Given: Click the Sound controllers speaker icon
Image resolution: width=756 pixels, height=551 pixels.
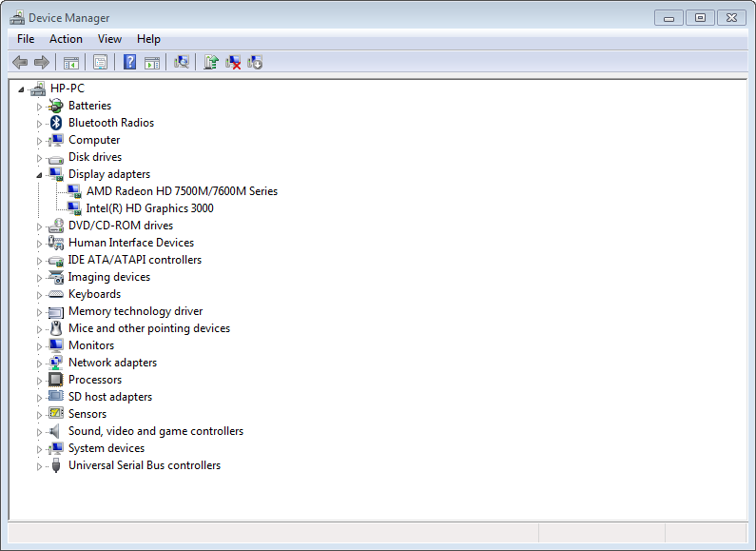Looking at the screenshot, I should point(55,431).
